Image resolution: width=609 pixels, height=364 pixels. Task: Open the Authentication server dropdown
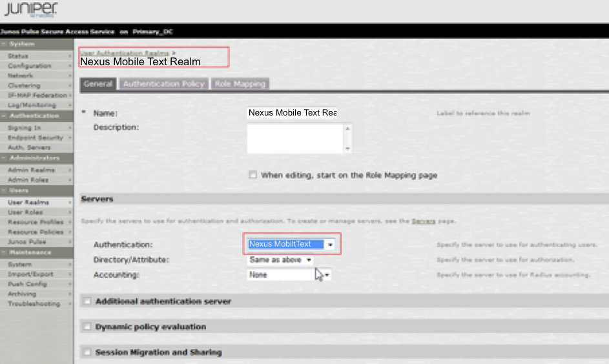(x=330, y=245)
